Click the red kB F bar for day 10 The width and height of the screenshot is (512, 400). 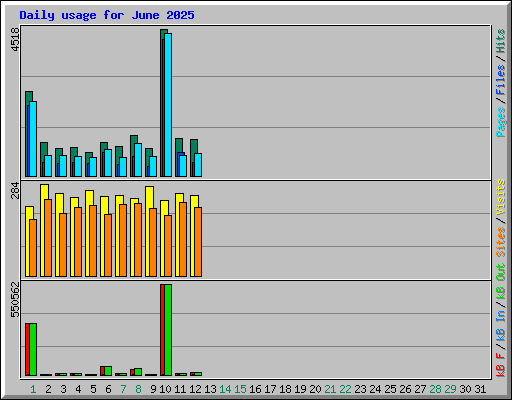162,330
